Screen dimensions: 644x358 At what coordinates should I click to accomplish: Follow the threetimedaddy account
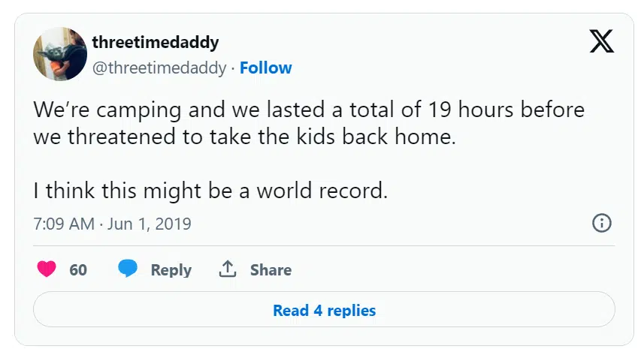point(266,68)
